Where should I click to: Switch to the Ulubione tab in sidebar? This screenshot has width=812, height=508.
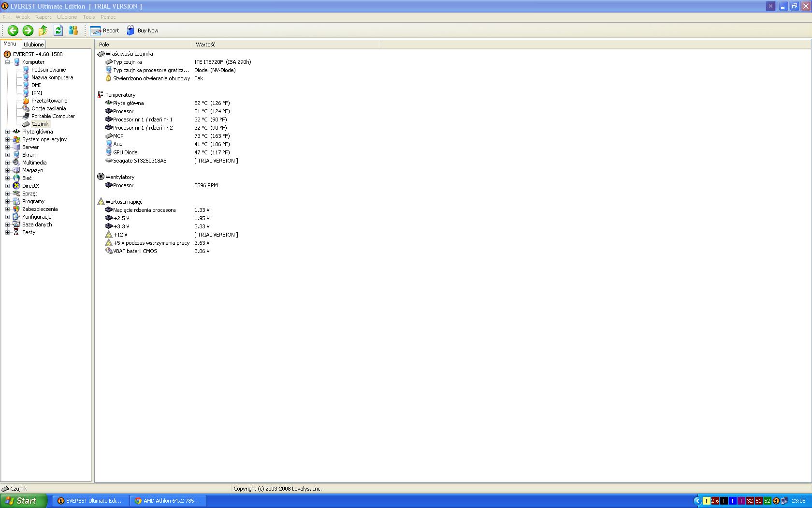[x=34, y=44]
